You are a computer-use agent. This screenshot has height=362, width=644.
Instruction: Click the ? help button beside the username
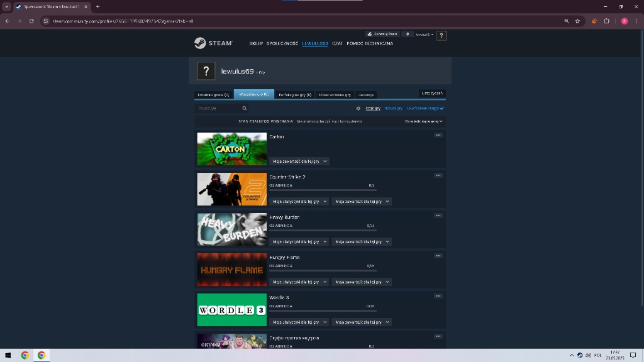click(x=441, y=35)
